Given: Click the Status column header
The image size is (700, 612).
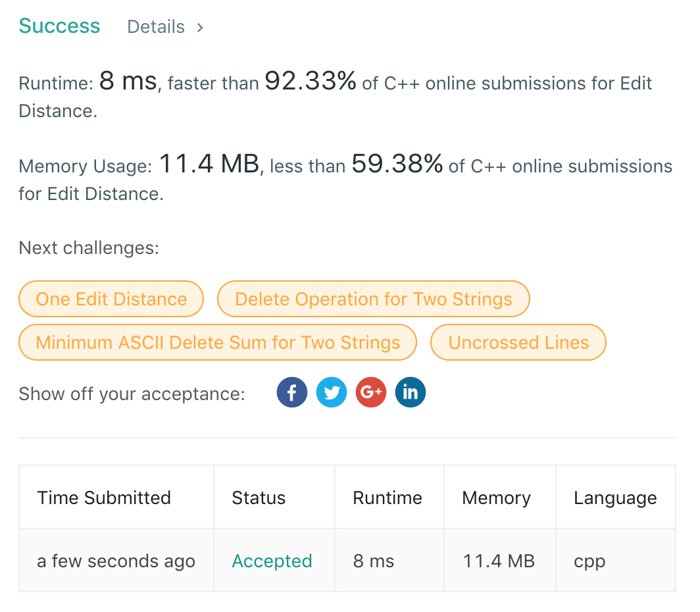Looking at the screenshot, I should (x=259, y=497).
